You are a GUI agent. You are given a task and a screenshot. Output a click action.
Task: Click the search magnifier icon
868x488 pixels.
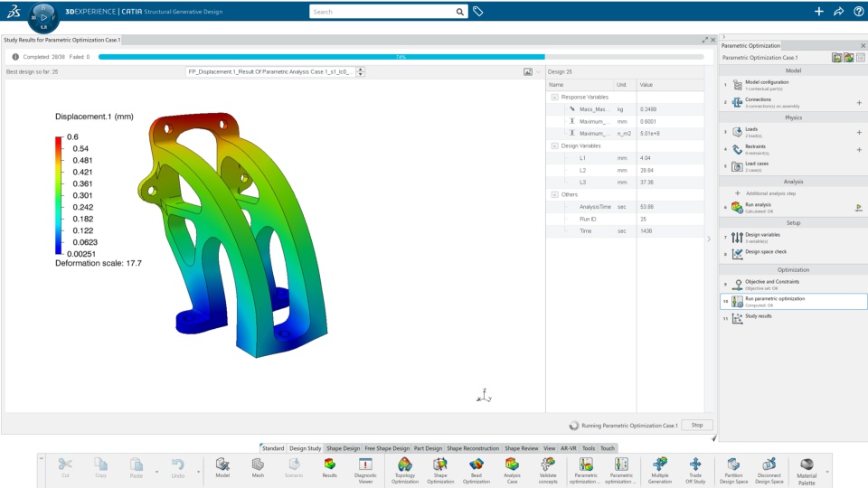point(460,12)
